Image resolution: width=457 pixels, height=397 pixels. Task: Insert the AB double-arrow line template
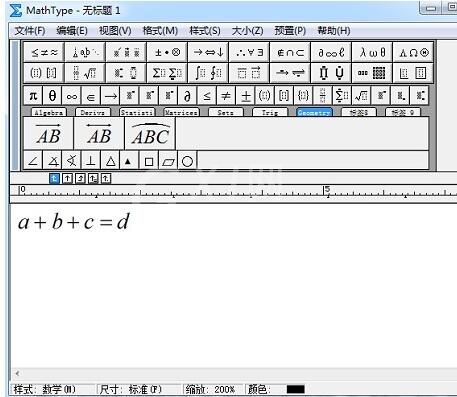(x=99, y=134)
